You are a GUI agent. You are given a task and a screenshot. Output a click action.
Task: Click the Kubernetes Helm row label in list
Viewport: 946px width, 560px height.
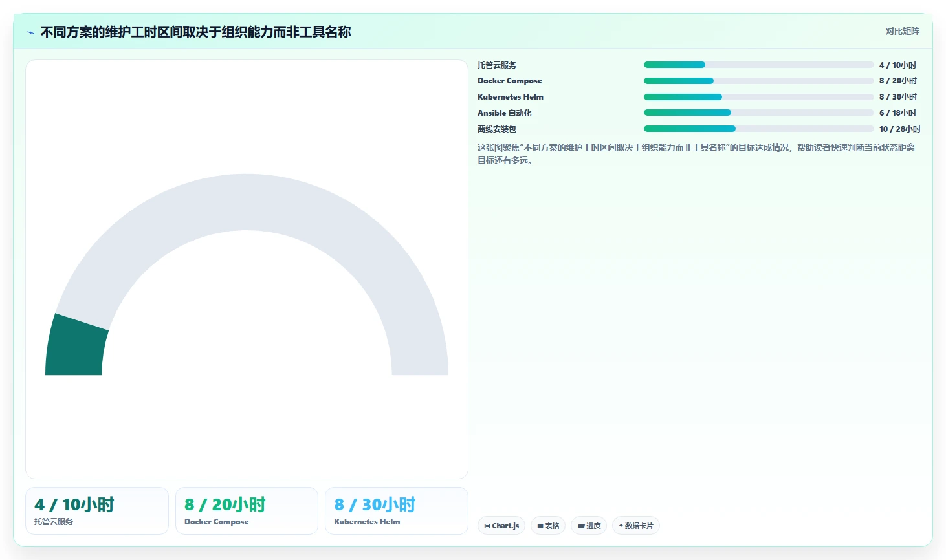(x=511, y=97)
